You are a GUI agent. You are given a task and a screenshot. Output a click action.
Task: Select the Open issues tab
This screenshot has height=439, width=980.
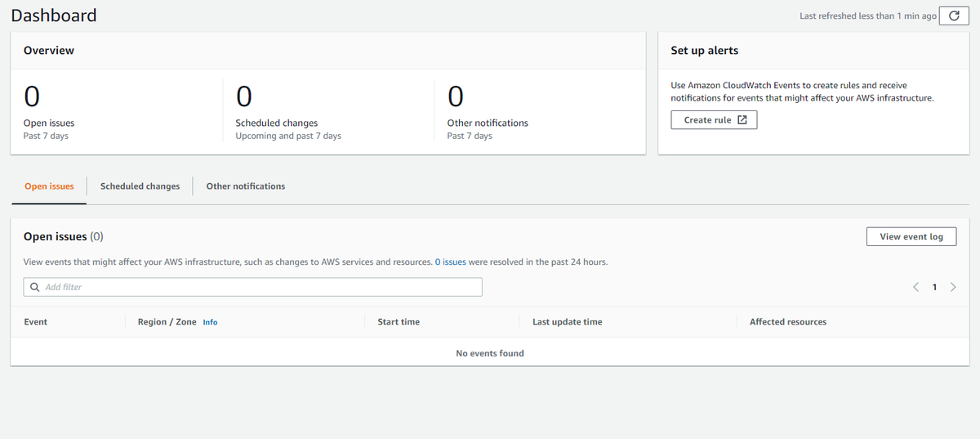click(x=49, y=186)
